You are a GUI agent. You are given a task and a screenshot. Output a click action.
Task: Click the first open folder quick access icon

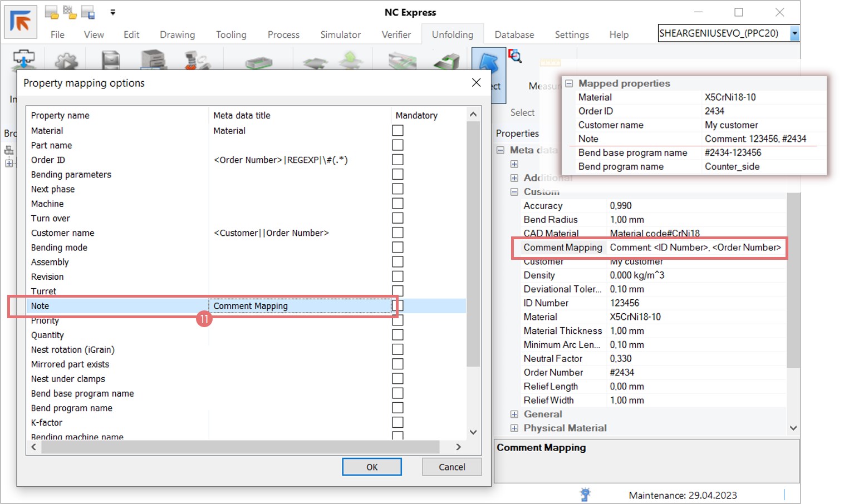tap(51, 12)
